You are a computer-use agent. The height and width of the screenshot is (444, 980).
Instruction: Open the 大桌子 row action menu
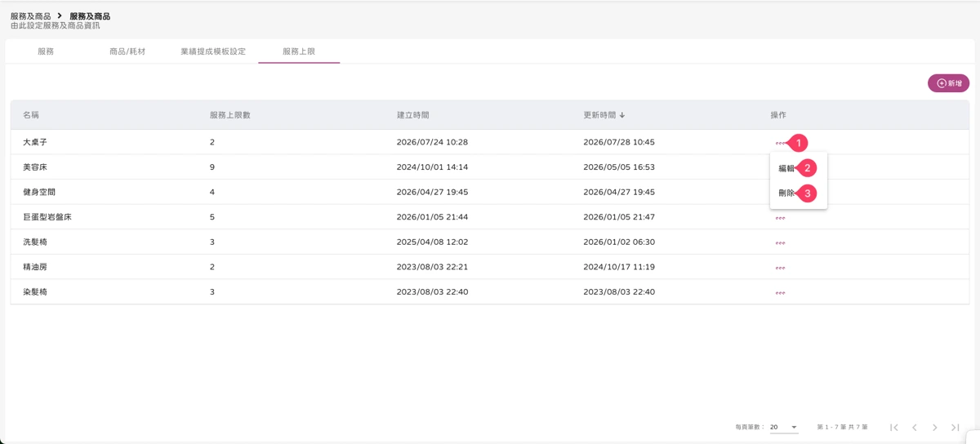click(780, 143)
